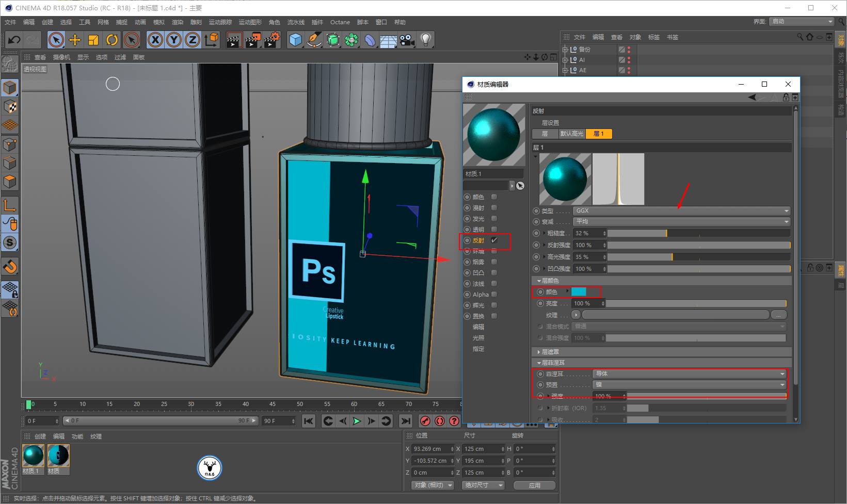The height and width of the screenshot is (504, 847).
Task: Enable the Alpha channel checkbox
Action: [494, 294]
